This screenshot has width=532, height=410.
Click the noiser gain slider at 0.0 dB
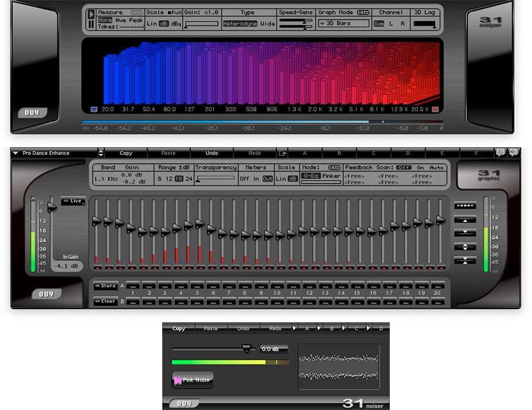point(247,348)
